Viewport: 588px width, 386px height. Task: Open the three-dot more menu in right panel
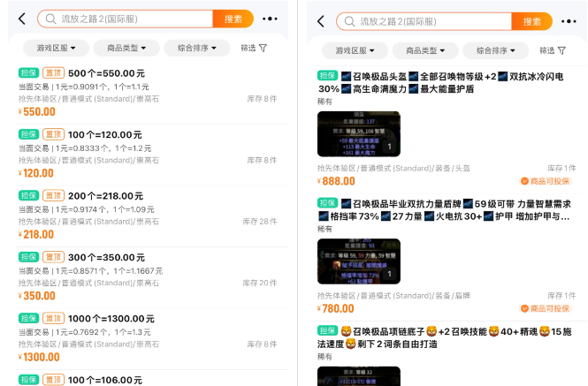point(569,21)
